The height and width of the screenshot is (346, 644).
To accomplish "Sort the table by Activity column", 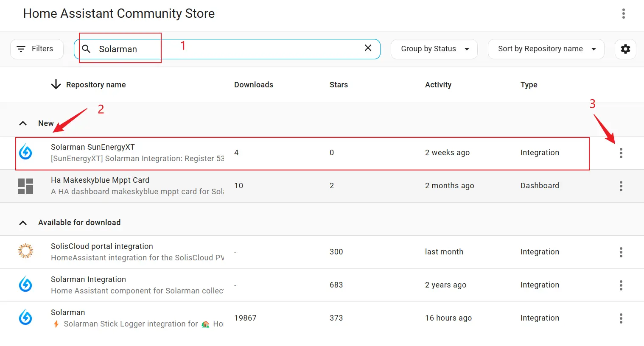I will [438, 85].
